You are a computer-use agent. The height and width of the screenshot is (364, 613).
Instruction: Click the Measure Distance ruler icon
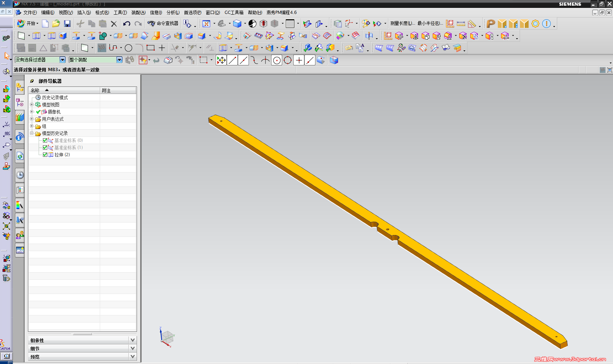[461, 24]
